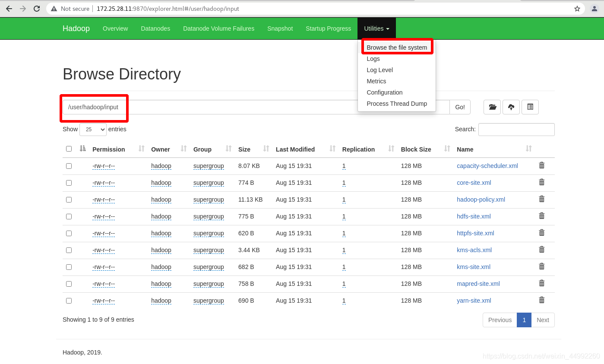Click the cut and paste list icon

pyautogui.click(x=530, y=107)
